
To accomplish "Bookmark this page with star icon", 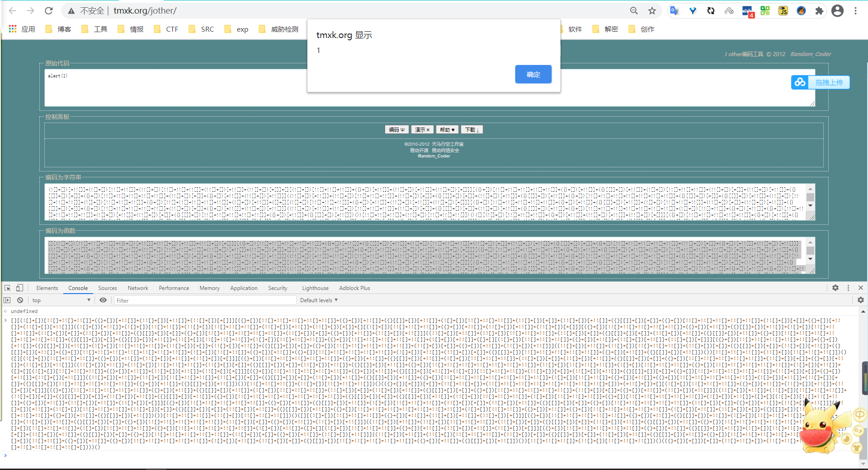I will 652,10.
